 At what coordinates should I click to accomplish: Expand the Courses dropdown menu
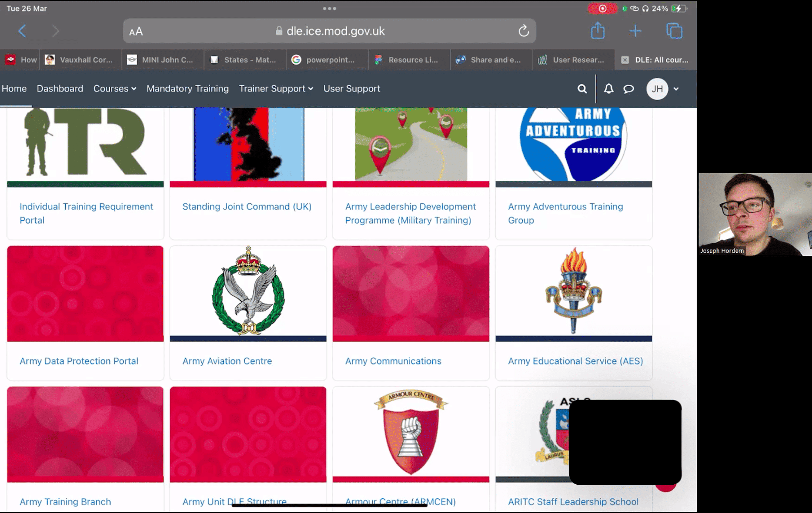pos(115,88)
